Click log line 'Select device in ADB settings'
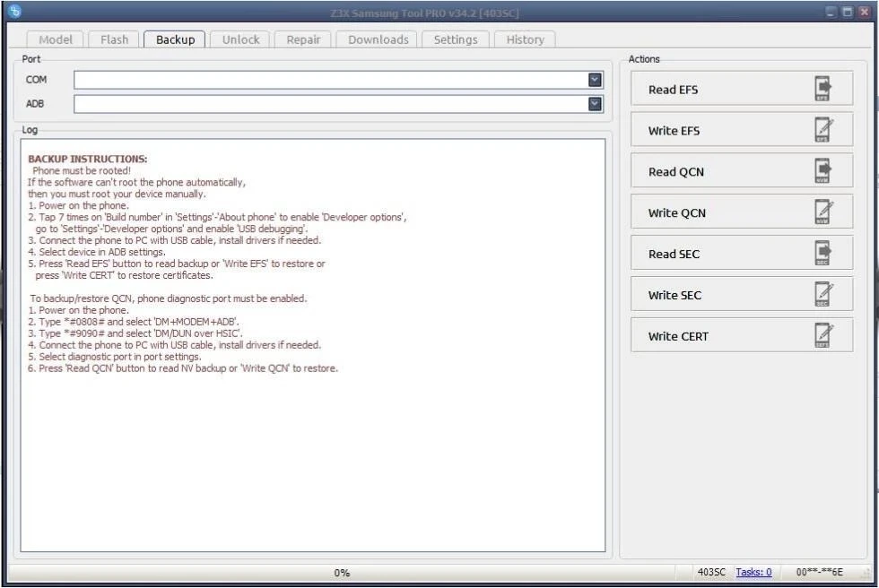The width and height of the screenshot is (879, 588). point(97,252)
